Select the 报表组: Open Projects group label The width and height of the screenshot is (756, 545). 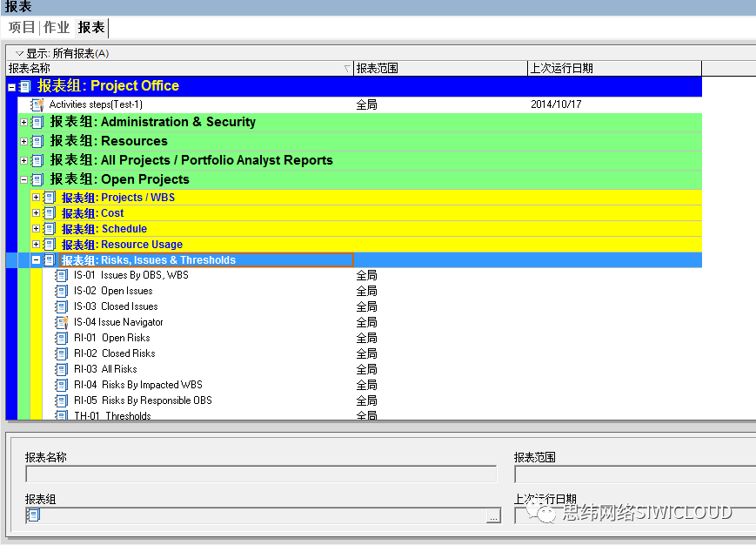pyautogui.click(x=119, y=179)
